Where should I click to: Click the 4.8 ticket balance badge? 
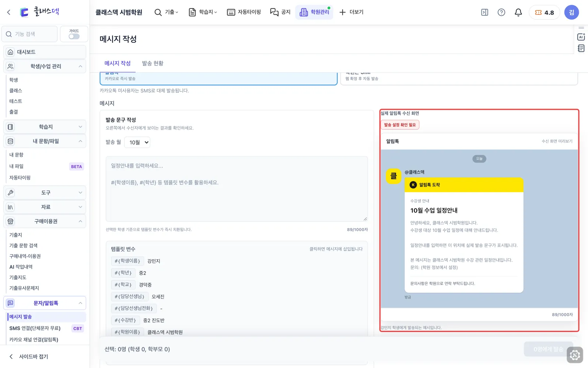coord(544,12)
